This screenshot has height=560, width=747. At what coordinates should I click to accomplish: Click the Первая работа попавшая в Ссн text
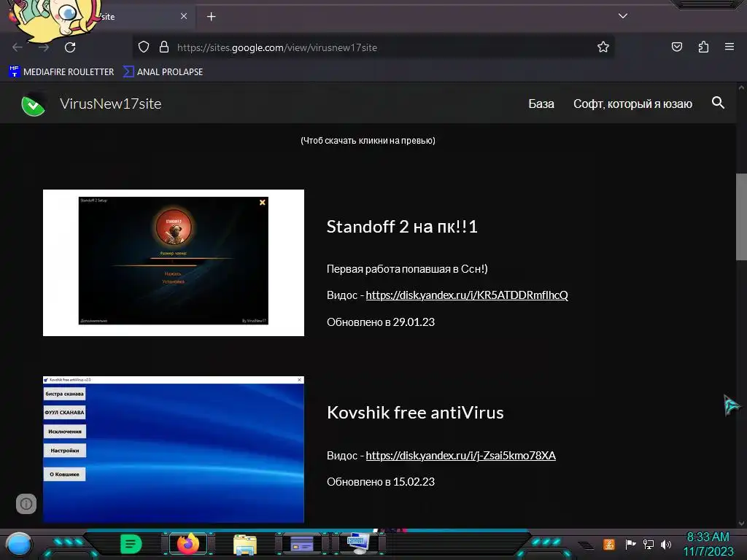click(x=407, y=269)
